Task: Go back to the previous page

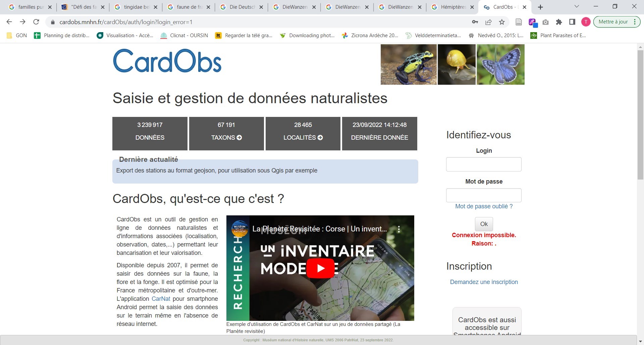Action: (9, 22)
